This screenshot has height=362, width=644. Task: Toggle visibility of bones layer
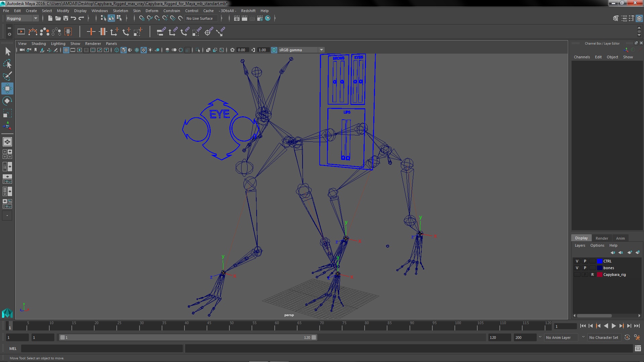click(577, 268)
